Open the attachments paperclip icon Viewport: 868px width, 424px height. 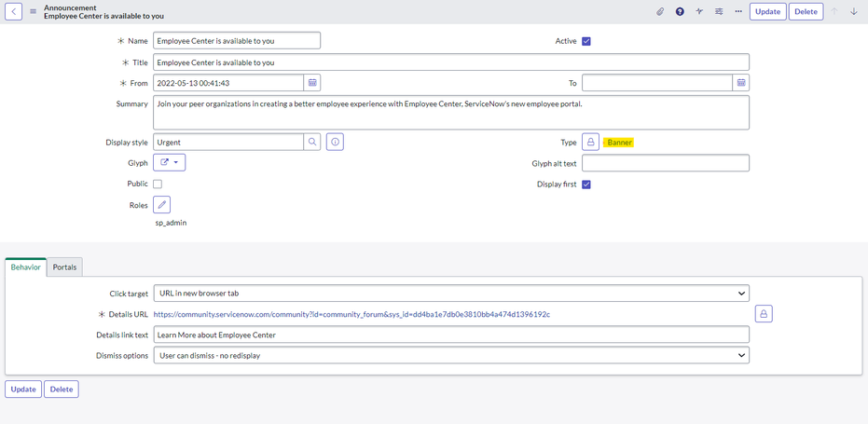tap(660, 11)
